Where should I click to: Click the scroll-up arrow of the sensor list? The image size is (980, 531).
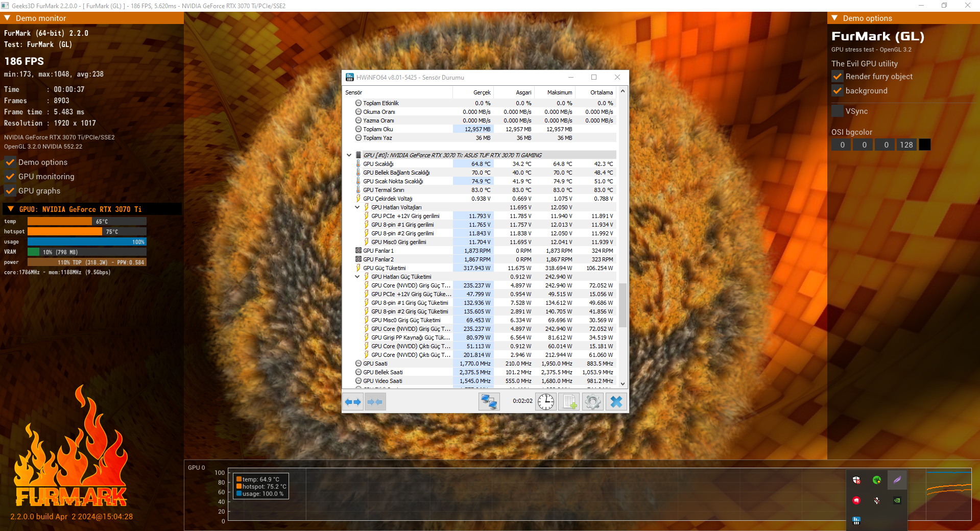coord(623,91)
